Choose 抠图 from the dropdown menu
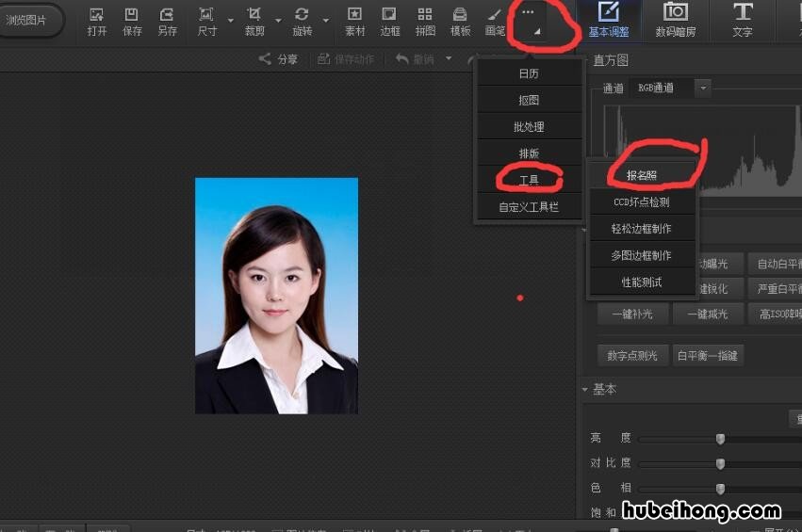The height and width of the screenshot is (532, 802). (530, 100)
